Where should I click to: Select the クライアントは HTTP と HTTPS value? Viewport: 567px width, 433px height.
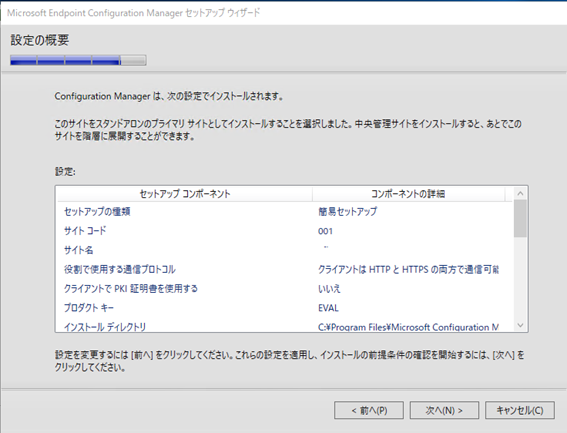coord(408,269)
